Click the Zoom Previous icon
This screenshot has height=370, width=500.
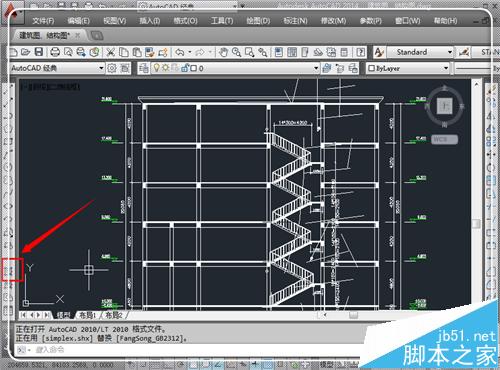click(263, 52)
